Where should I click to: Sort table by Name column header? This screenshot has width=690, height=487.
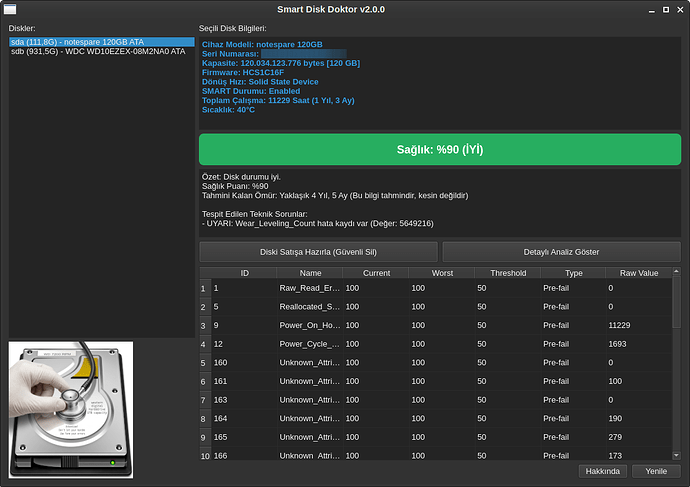click(310, 272)
